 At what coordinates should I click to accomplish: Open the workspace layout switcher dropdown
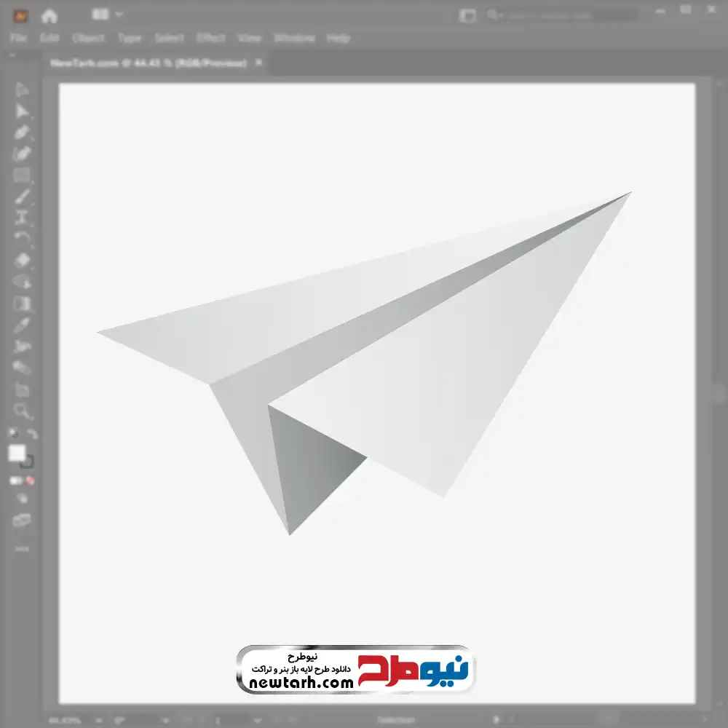point(108,15)
